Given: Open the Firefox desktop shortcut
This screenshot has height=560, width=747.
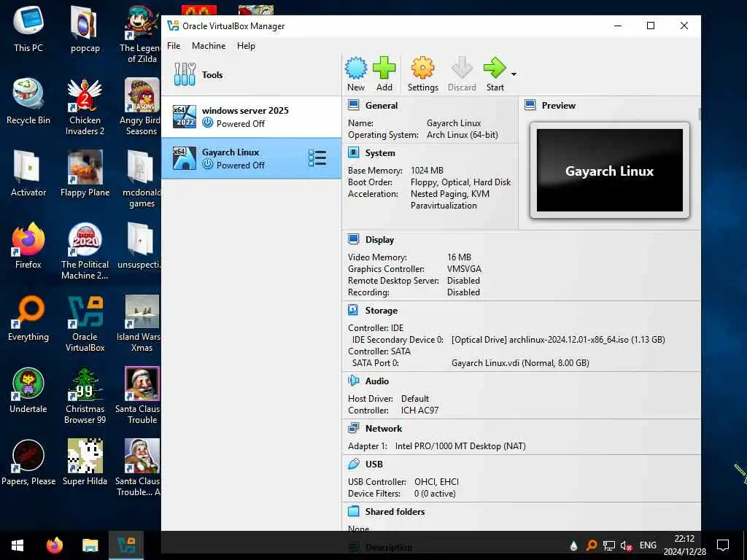Looking at the screenshot, I should [x=28, y=246].
